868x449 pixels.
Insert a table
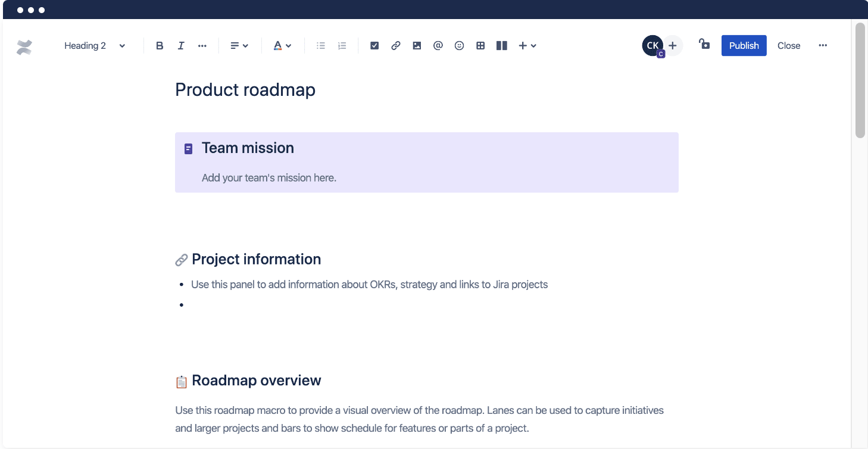coord(480,45)
